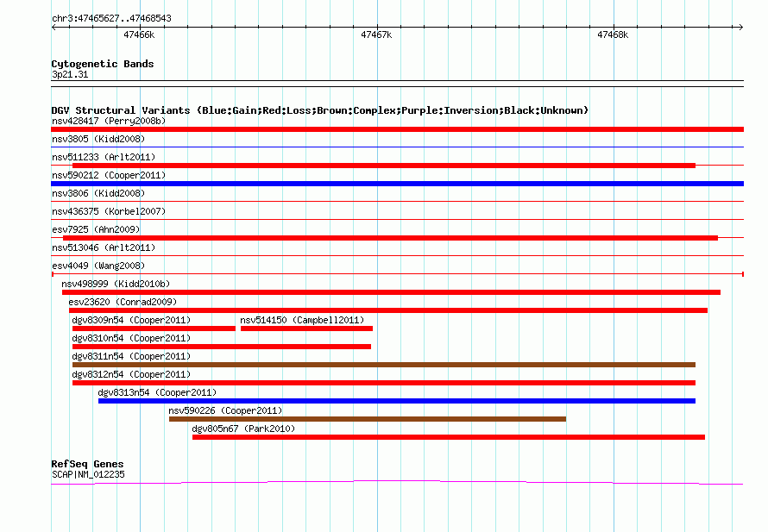This screenshot has height=532, width=768.
Task: Select the red esv23620 variant bar
Action: click(388, 310)
